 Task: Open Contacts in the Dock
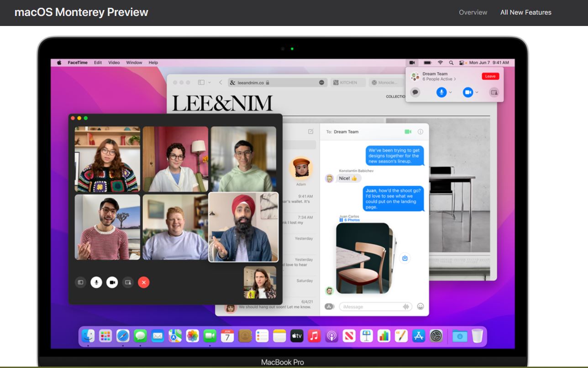click(245, 336)
